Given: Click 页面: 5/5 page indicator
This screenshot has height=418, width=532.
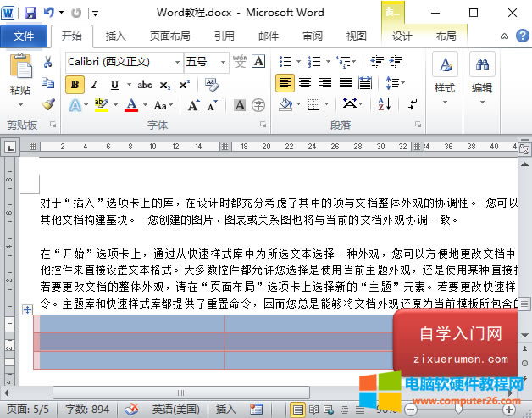Looking at the screenshot, I should (x=28, y=410).
